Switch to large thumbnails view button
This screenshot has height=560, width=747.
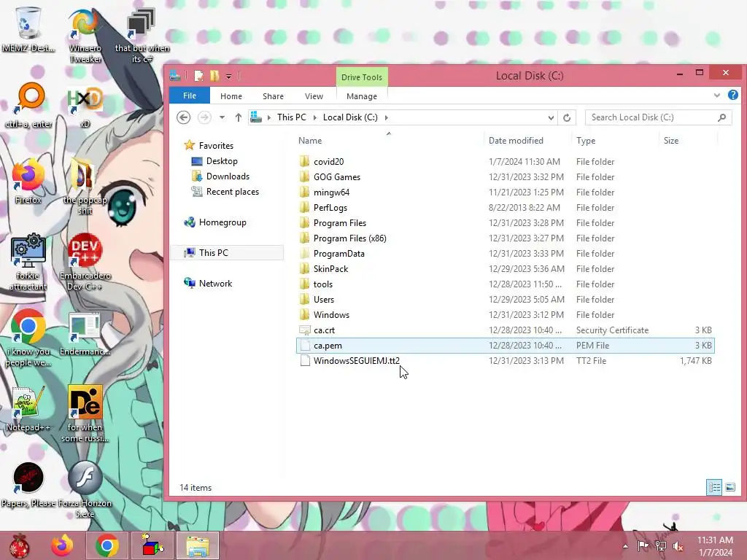coord(730,487)
